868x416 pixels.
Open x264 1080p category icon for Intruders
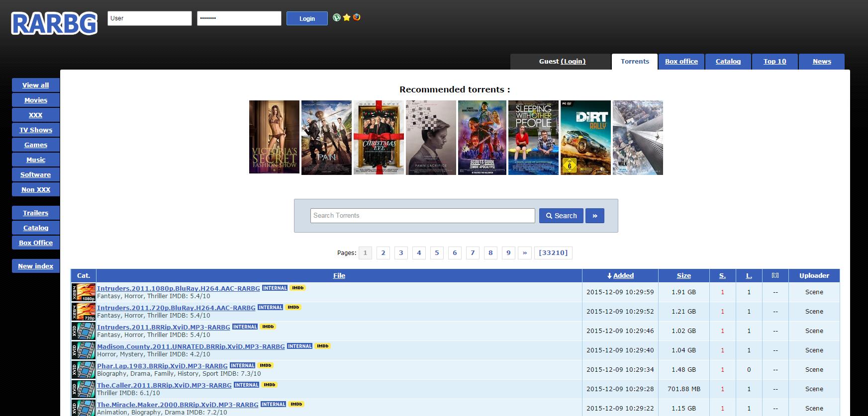[83, 292]
